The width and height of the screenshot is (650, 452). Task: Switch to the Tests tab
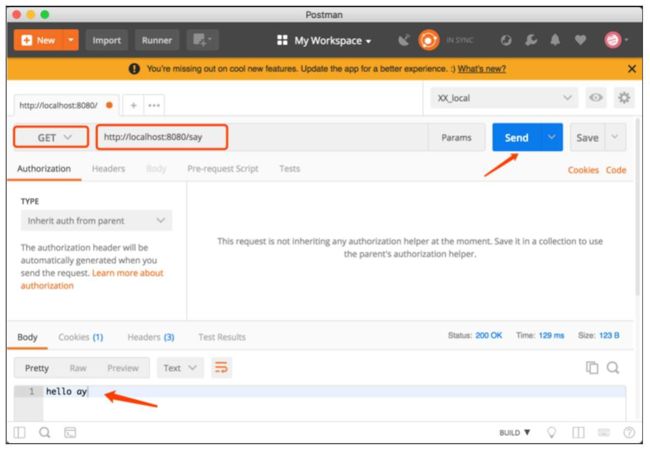[x=289, y=169]
